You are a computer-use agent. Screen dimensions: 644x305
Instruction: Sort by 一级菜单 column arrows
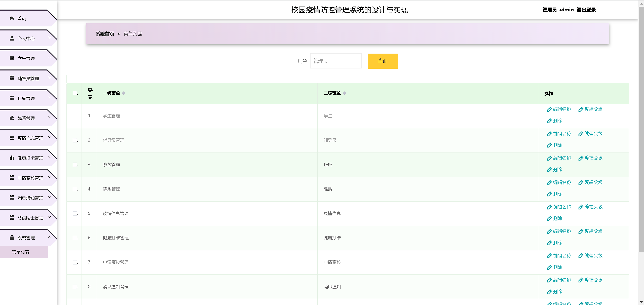124,93
